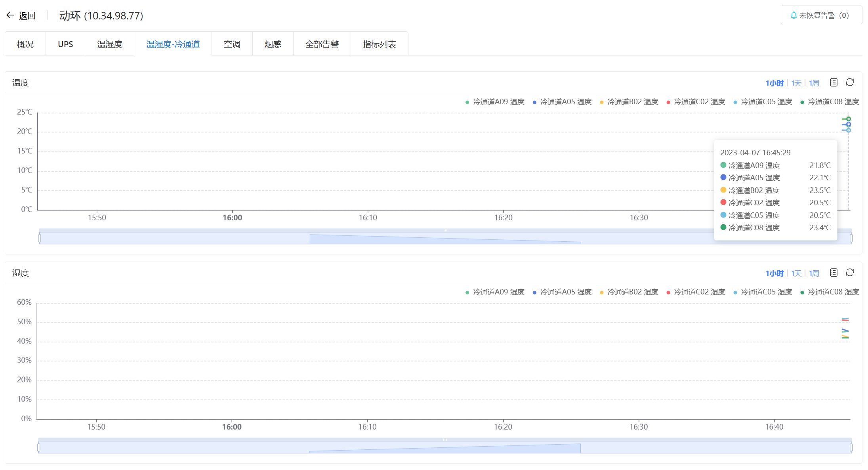Toggle 冷通道B02 湿度 legend series

point(629,292)
